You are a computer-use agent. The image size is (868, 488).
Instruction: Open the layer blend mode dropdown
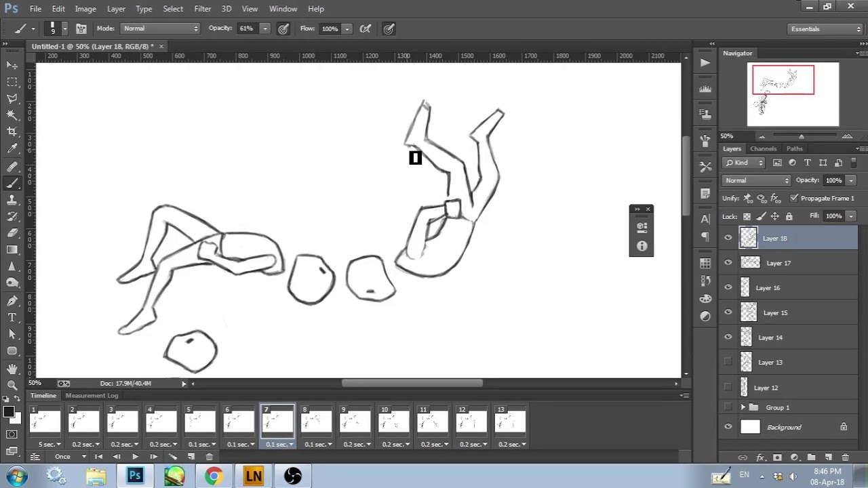(757, 180)
